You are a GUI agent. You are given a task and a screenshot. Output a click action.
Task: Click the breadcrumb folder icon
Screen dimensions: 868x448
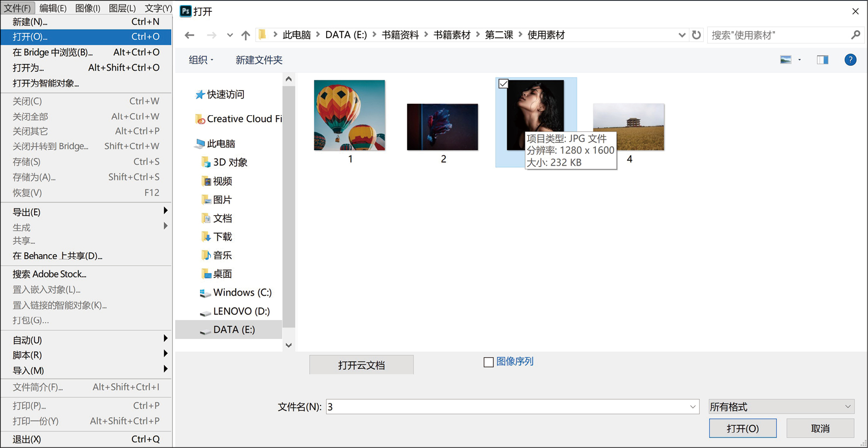(263, 35)
